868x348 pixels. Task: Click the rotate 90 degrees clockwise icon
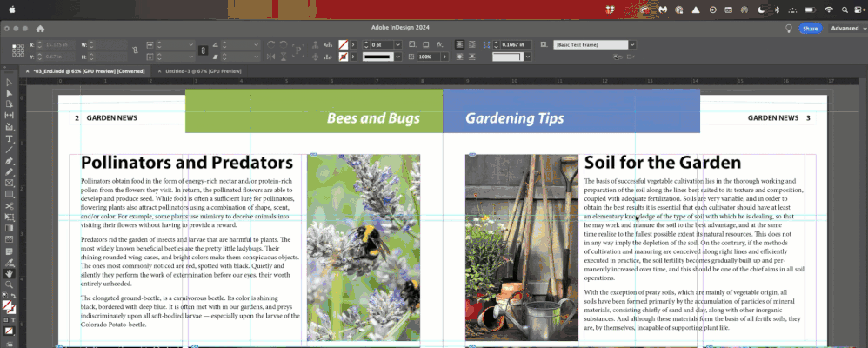point(270,44)
